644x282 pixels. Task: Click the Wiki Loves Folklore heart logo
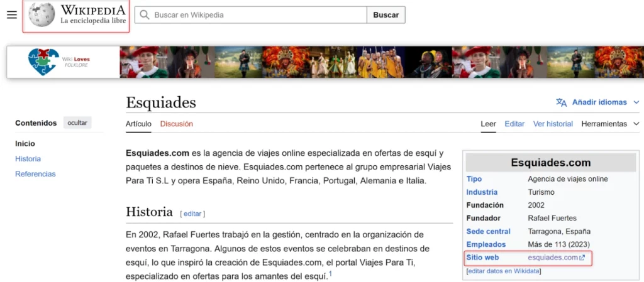pos(44,62)
